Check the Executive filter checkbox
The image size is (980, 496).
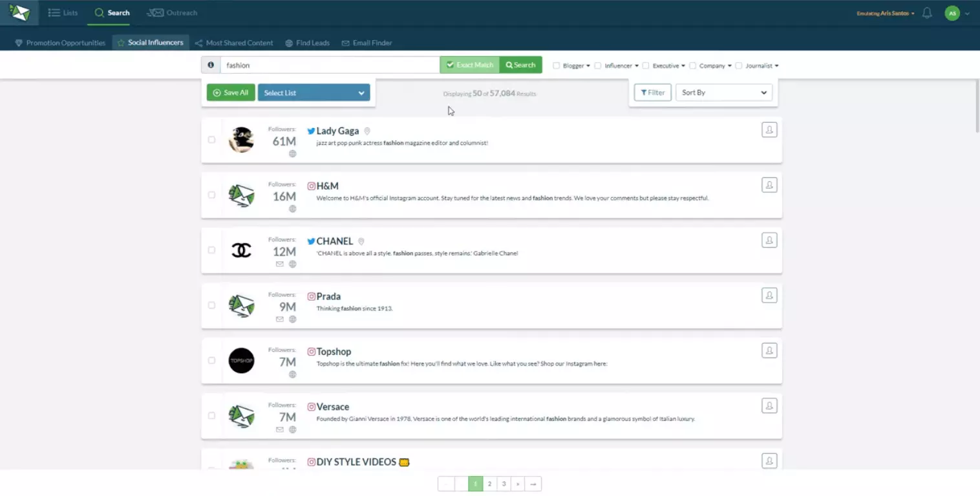point(646,65)
